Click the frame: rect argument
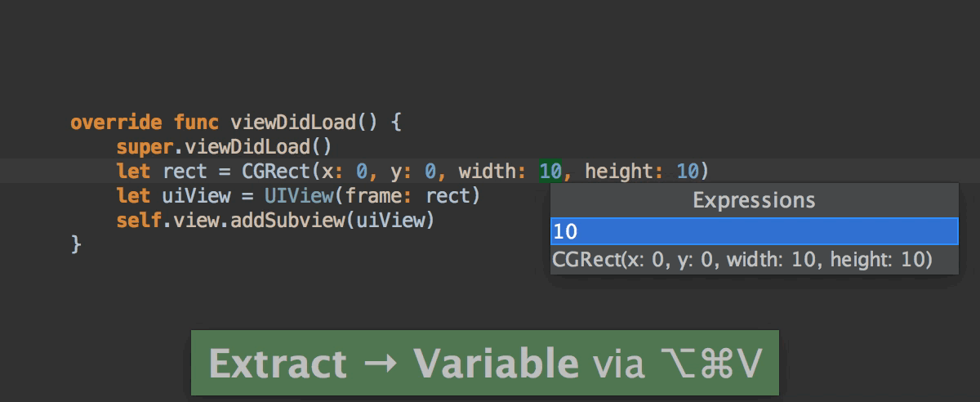Image resolution: width=980 pixels, height=402 pixels. [x=408, y=196]
